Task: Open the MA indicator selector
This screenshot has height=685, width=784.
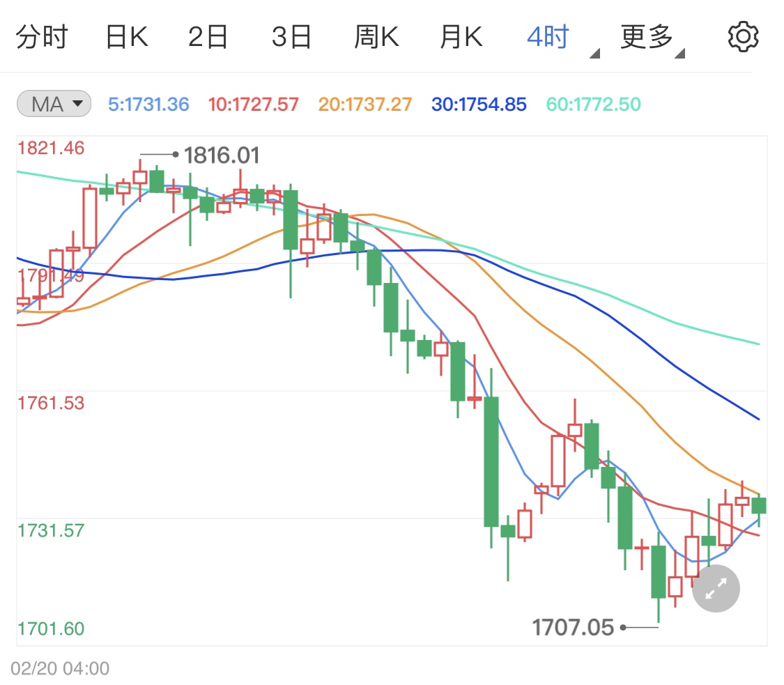Action: (54, 104)
